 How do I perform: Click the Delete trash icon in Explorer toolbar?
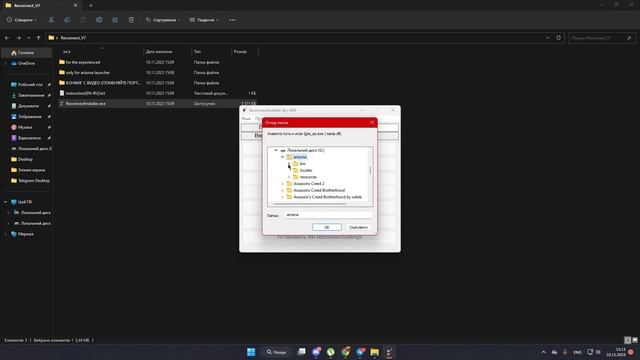[x=131, y=20]
